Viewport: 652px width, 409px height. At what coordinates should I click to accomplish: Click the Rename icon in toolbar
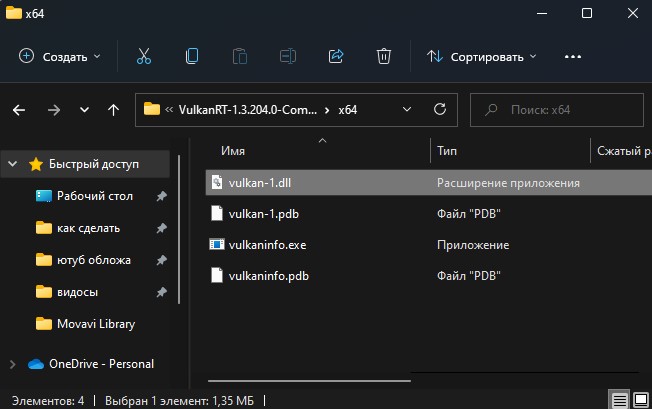(288, 56)
